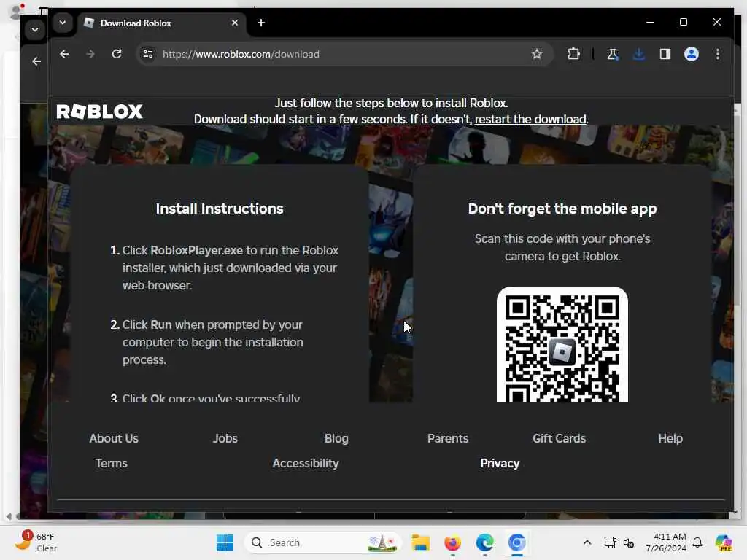Screen dimensions: 747x560
Task: Open the Extensions puzzle icon
Action: click(573, 54)
